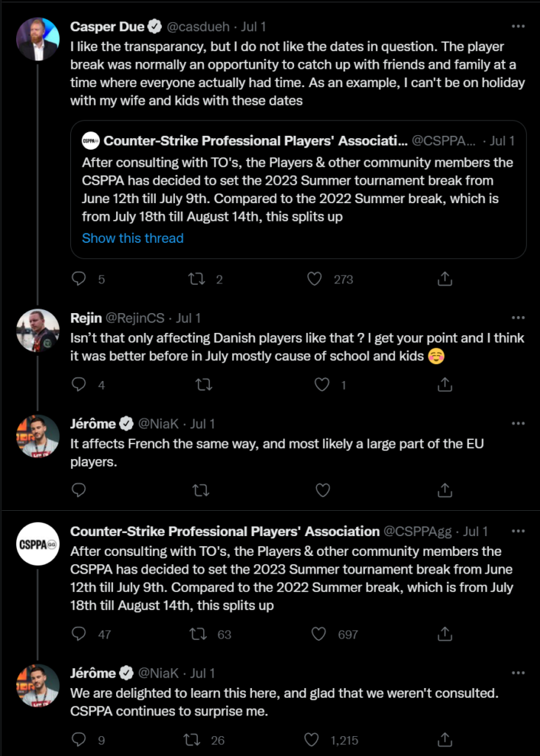
Task: Like Jérôme's reply about French players
Action: (322, 490)
